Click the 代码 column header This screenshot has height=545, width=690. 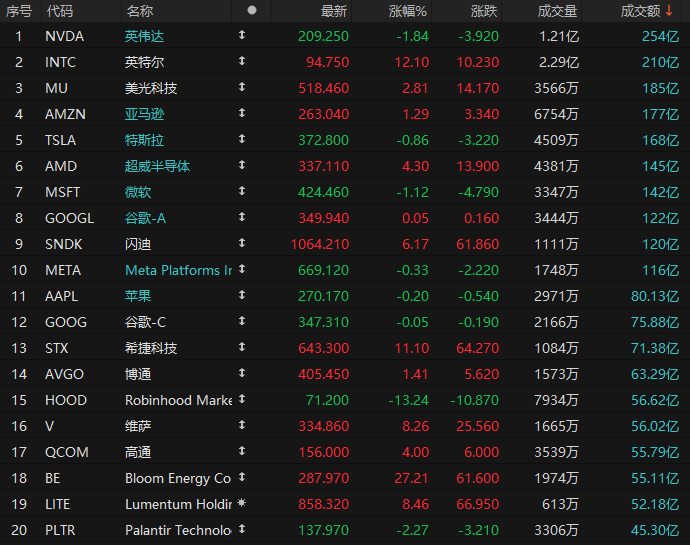click(x=59, y=11)
